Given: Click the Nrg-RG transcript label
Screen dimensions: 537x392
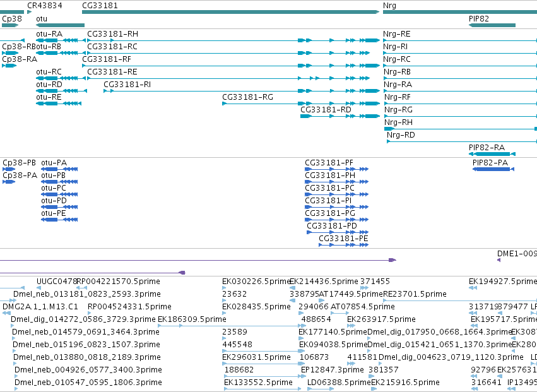Looking at the screenshot, I should [x=398, y=110].
